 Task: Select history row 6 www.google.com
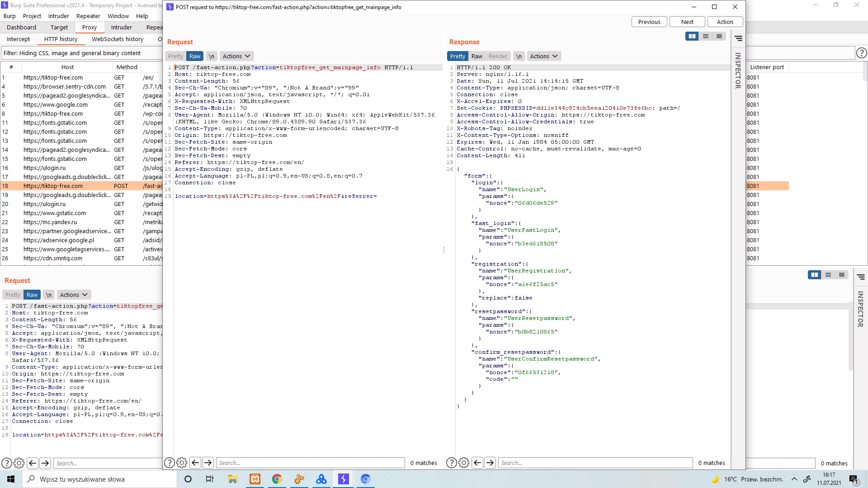click(x=81, y=104)
